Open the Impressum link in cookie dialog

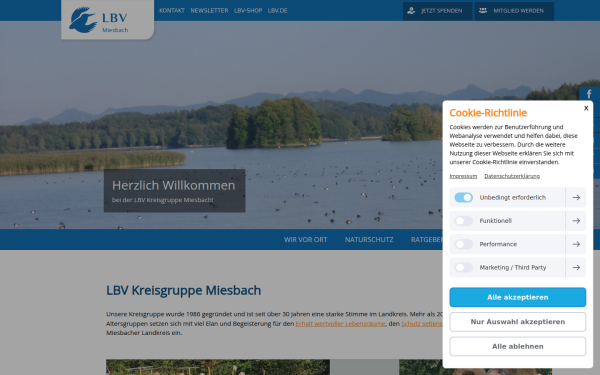click(463, 176)
